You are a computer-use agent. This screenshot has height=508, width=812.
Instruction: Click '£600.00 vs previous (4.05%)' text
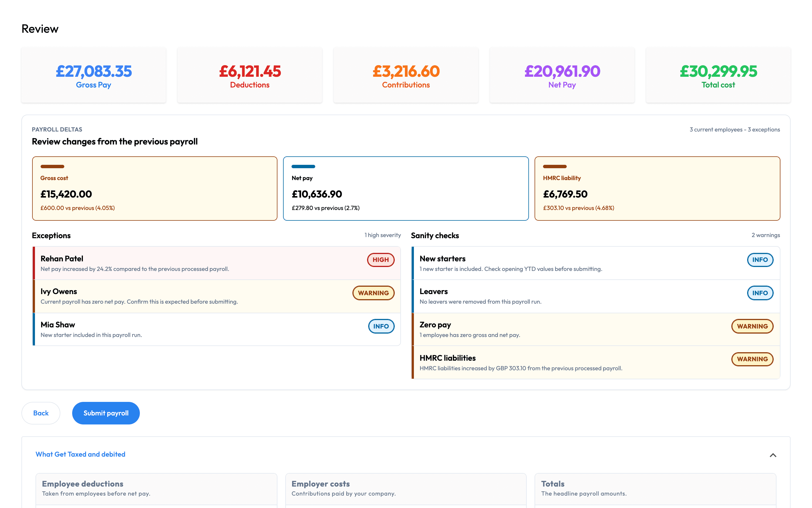78,208
